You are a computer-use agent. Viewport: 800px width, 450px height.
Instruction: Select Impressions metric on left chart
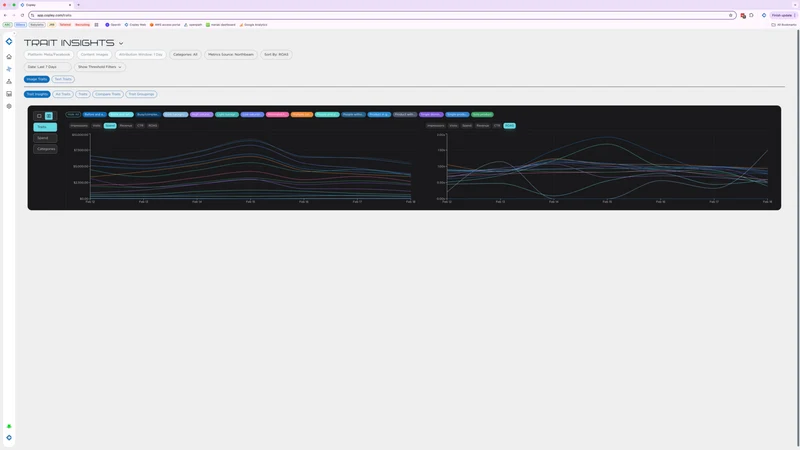[79, 126]
